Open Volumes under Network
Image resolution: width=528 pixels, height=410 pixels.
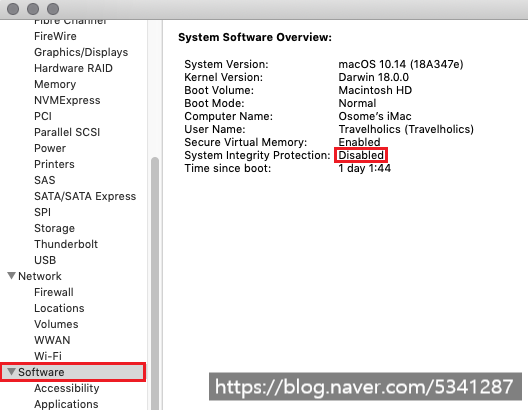(x=56, y=324)
